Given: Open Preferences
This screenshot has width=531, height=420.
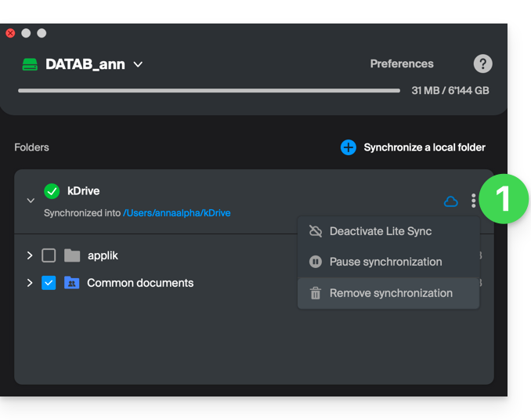Looking at the screenshot, I should pos(402,64).
